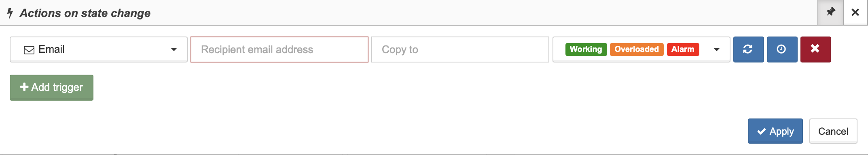Image resolution: width=868 pixels, height=155 pixels.
Task: Expand the states selector dropdown arrow
Action: pyautogui.click(x=717, y=50)
